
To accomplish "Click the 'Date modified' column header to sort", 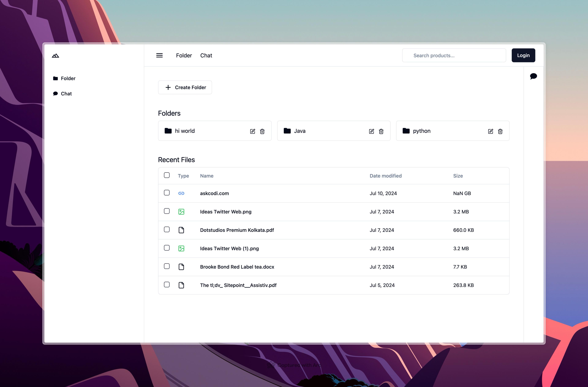I will pyautogui.click(x=386, y=175).
